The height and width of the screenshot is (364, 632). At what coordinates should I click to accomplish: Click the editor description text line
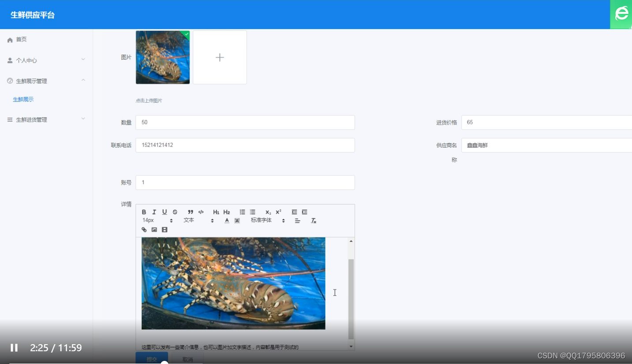(x=220, y=347)
